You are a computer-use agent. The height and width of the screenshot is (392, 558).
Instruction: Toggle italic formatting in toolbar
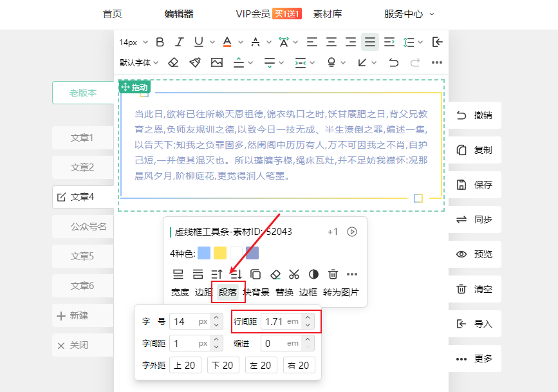coord(180,42)
